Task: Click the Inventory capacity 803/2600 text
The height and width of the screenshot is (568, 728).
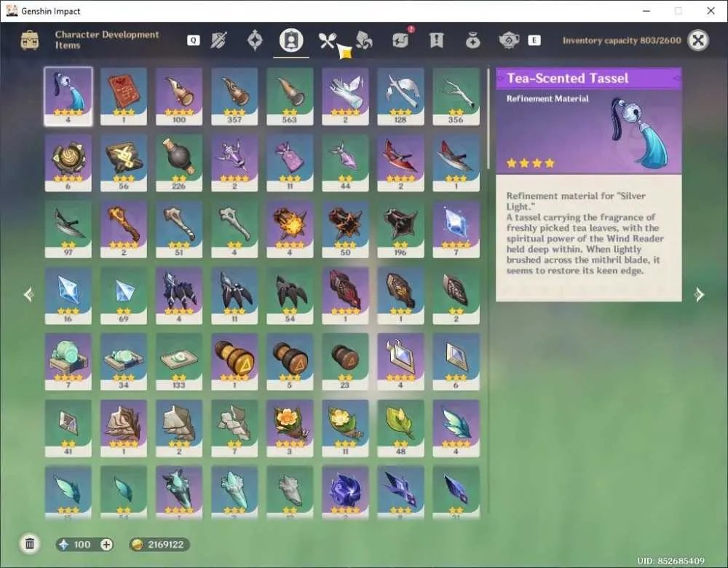Action: point(622,40)
